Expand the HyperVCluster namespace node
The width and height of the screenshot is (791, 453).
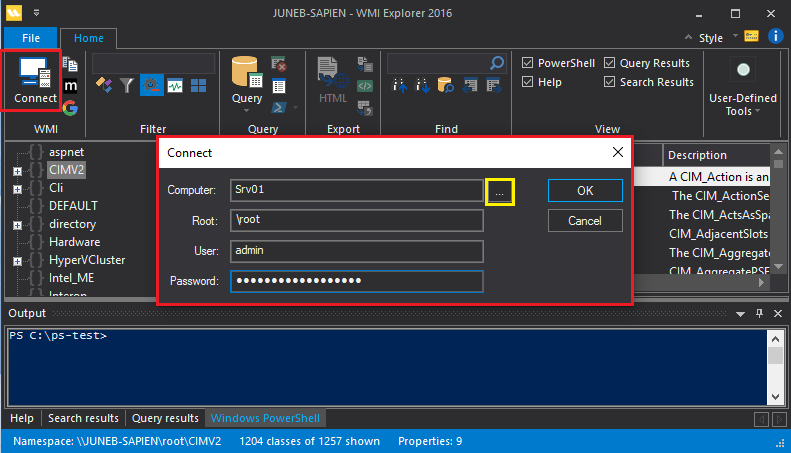[x=17, y=261]
